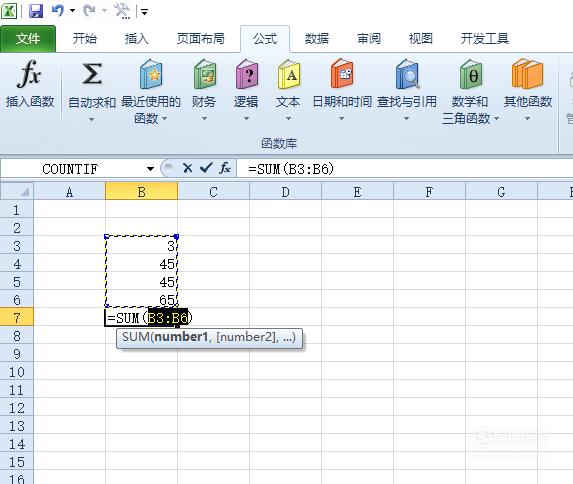Select row 1 header

tap(17, 209)
